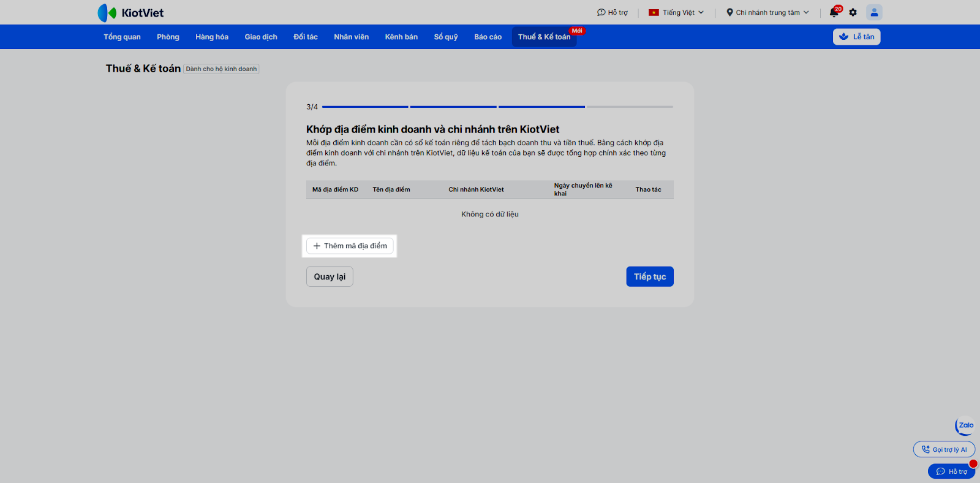Viewport: 980px width, 483px height.
Task: Open the Phòng menu
Action: (x=168, y=37)
